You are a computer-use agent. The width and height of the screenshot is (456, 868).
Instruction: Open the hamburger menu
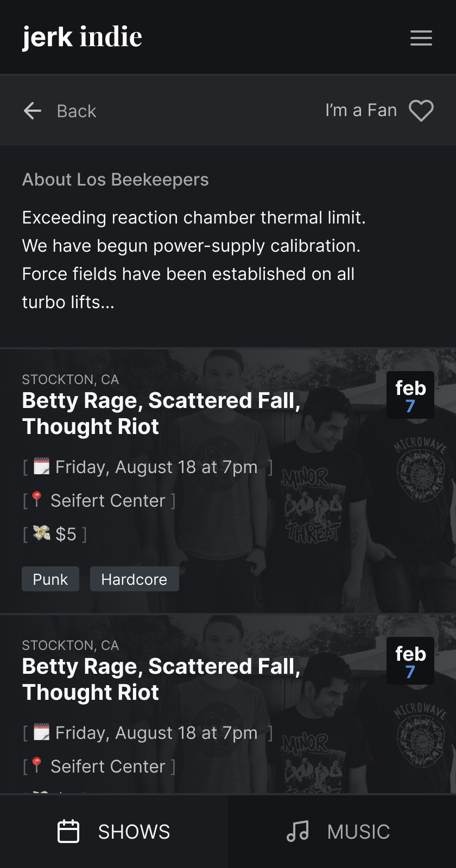pyautogui.click(x=421, y=38)
